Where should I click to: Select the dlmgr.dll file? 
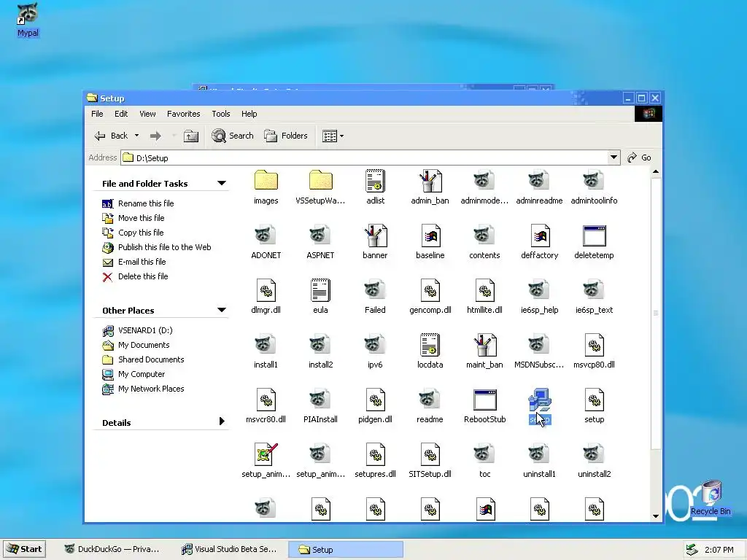point(266,290)
